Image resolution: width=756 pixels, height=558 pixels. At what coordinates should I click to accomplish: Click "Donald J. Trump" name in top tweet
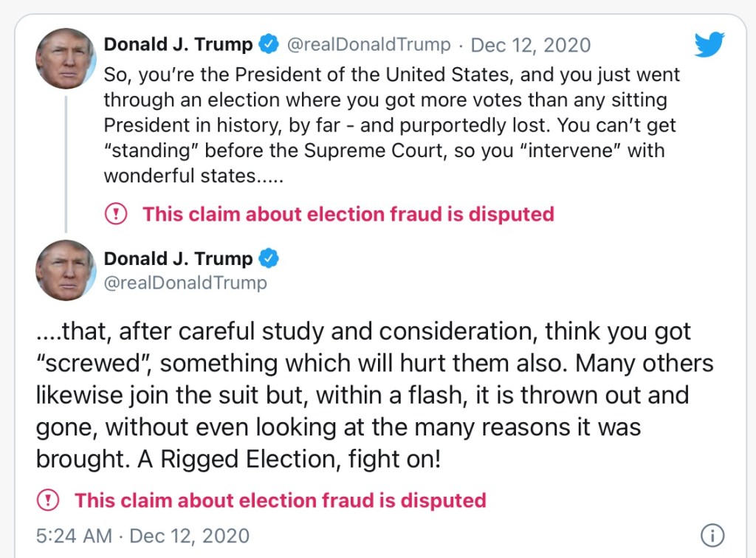point(178,44)
